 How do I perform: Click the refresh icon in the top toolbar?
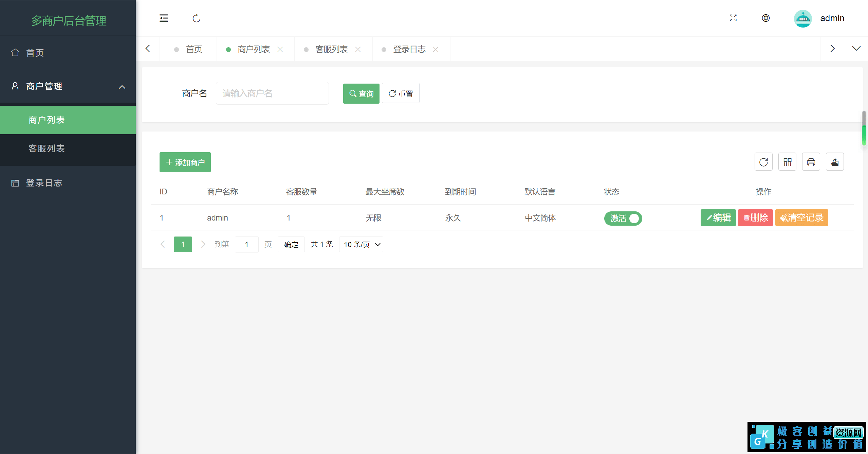[x=197, y=18]
